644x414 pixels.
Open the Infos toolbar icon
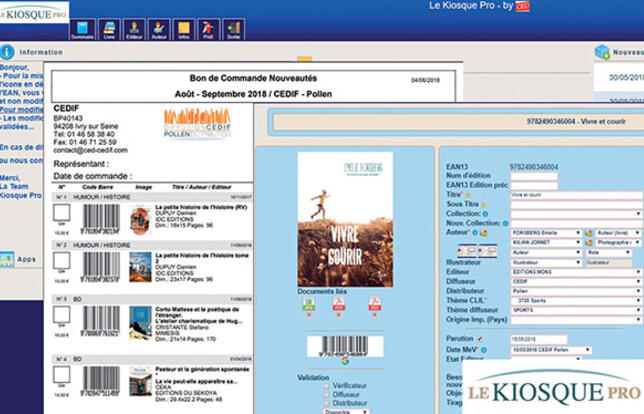(183, 29)
